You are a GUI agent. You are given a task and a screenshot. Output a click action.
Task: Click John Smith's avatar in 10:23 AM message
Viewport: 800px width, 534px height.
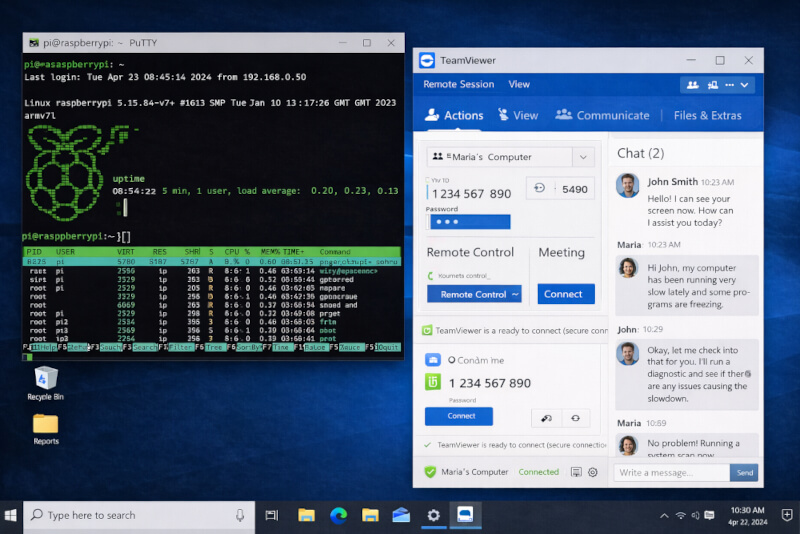(x=628, y=185)
